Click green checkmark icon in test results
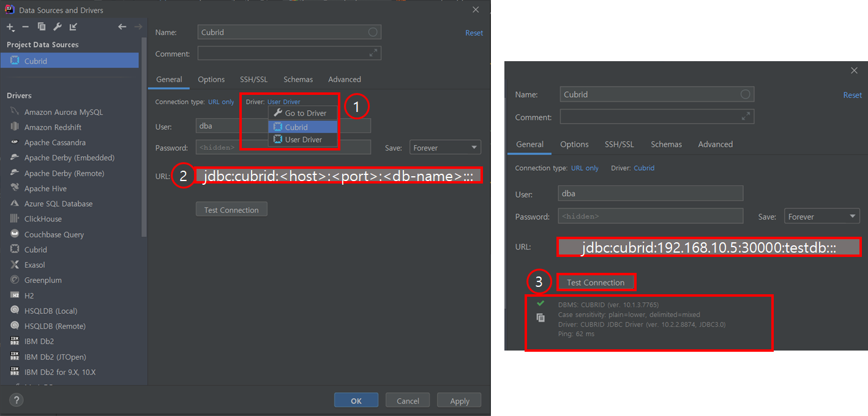This screenshot has height=416, width=868. pos(541,303)
